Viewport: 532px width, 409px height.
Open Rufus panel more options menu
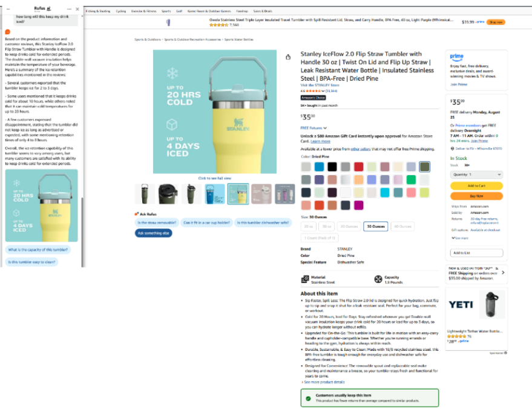point(69,9)
